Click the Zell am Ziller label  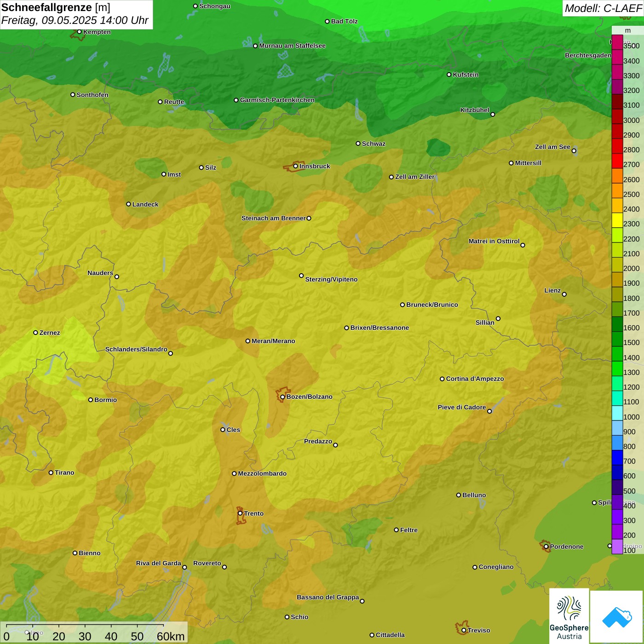pyautogui.click(x=415, y=177)
